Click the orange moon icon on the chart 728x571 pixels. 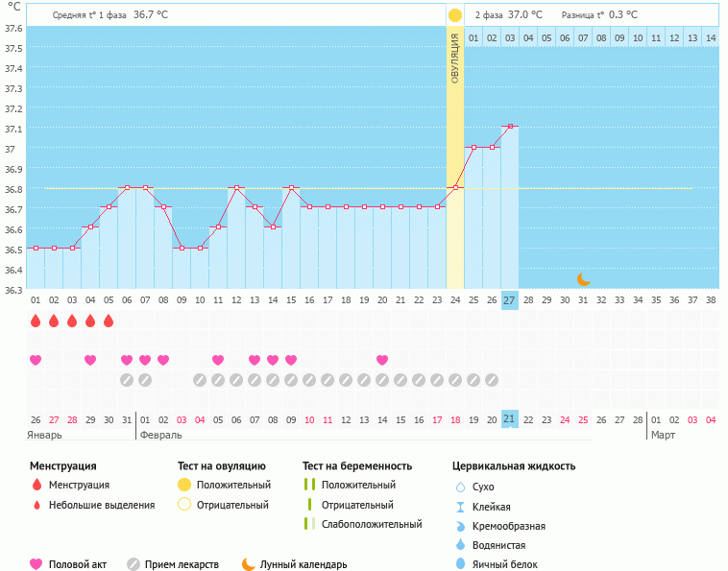point(583,279)
